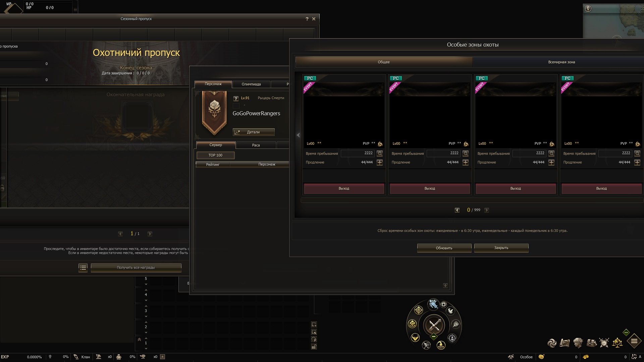Screen dimensions: 644x362
Task: Toggle the green minus collapse diamond on wheel
Action: coord(434,337)
